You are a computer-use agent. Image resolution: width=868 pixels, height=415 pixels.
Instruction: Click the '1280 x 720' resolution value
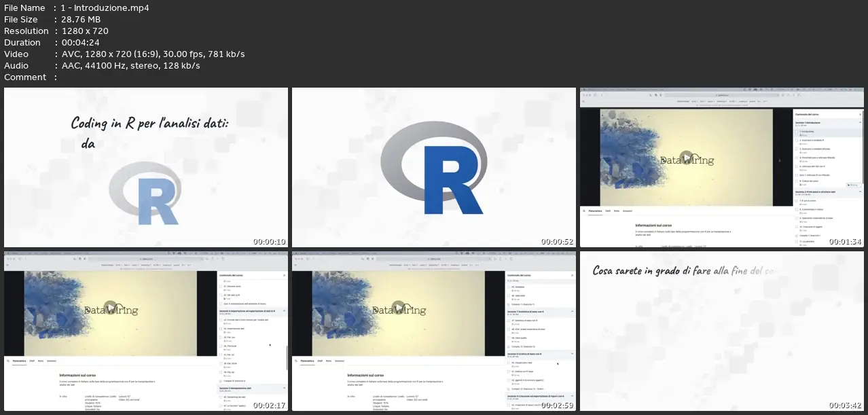[85, 31]
